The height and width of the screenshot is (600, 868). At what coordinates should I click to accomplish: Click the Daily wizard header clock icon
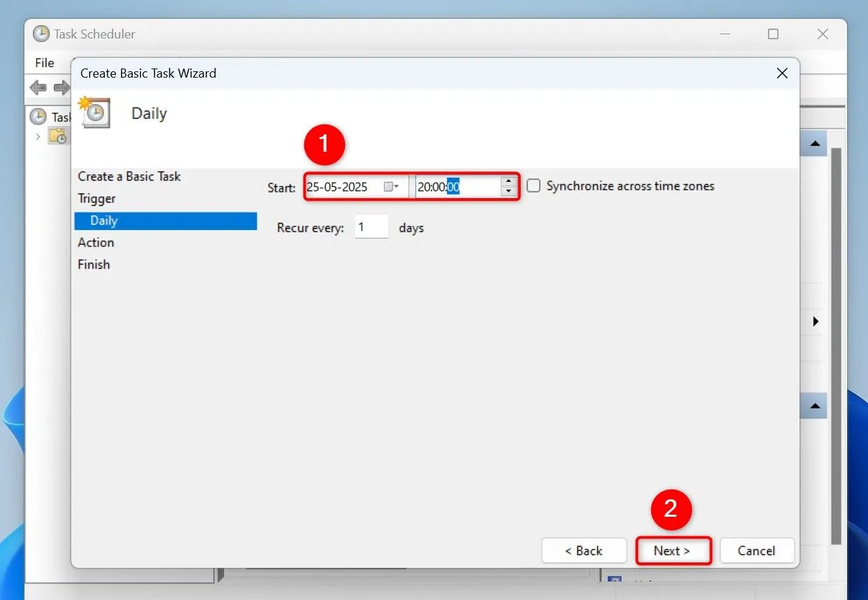(94, 113)
